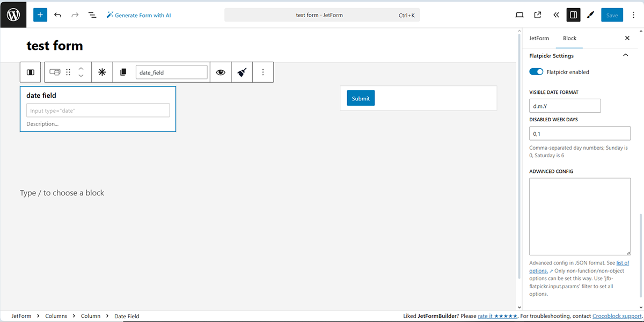Open the styles brush icon
644x322 pixels.
590,15
